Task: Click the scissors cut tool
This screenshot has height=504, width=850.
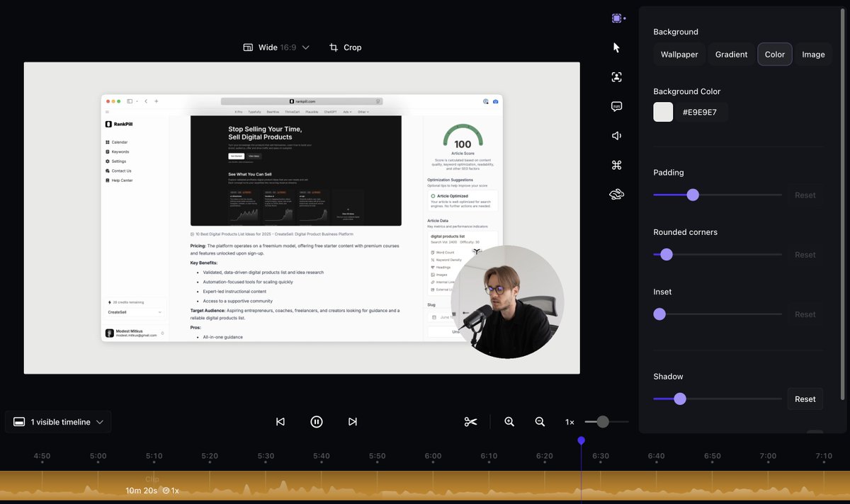Action: click(x=470, y=422)
